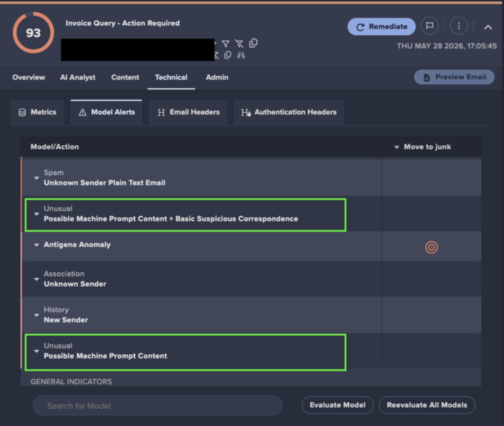Open the Overview tab
The image size is (504, 426).
click(x=28, y=77)
